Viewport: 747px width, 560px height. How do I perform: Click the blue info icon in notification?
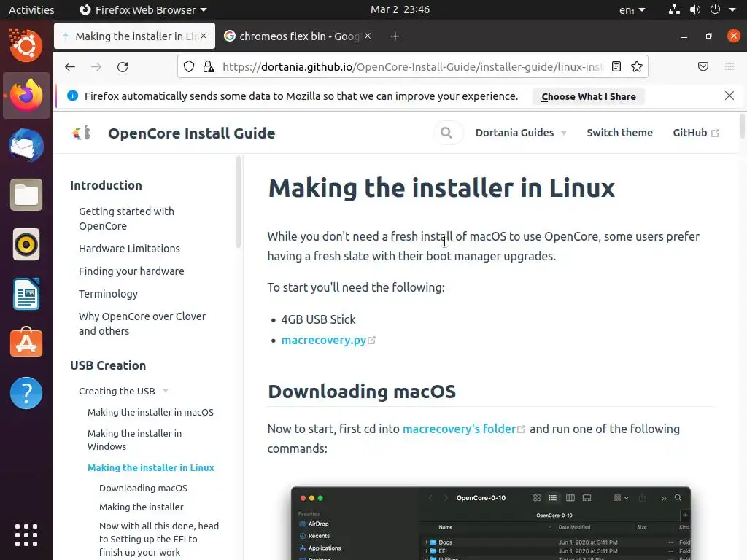[72, 96]
